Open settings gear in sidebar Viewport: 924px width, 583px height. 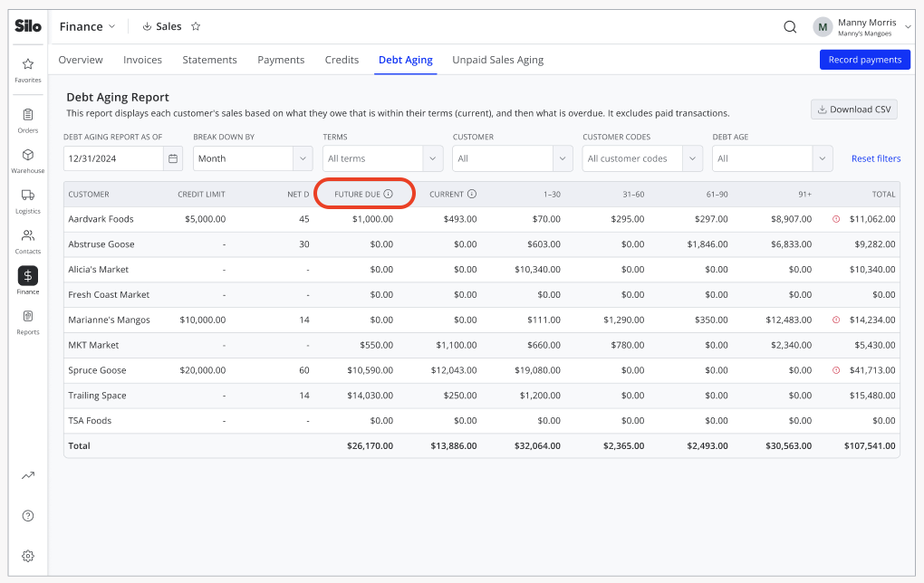coord(28,556)
